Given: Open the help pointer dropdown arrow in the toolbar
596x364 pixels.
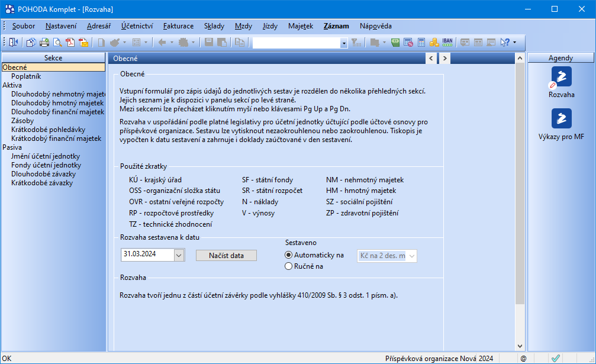Looking at the screenshot, I should pyautogui.click(x=515, y=43).
